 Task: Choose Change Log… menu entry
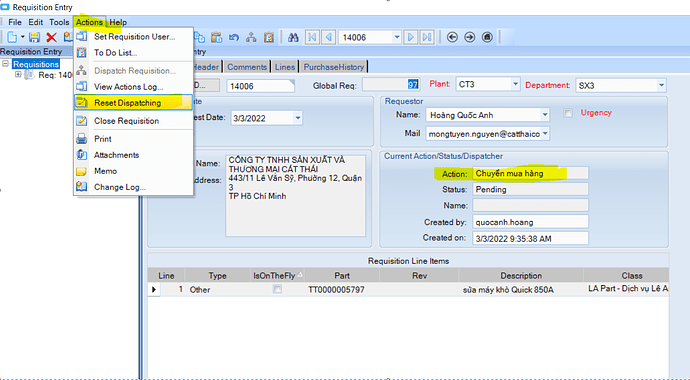click(134, 187)
